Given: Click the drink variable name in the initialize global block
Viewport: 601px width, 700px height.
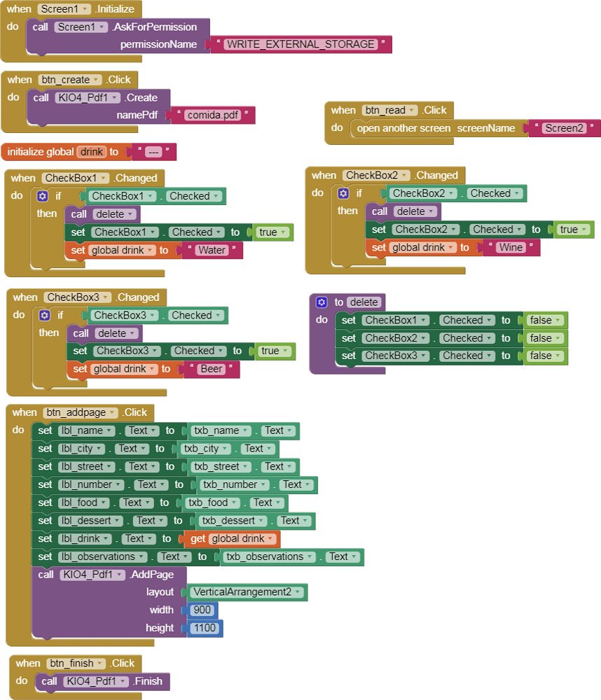Looking at the screenshot, I should (91, 152).
